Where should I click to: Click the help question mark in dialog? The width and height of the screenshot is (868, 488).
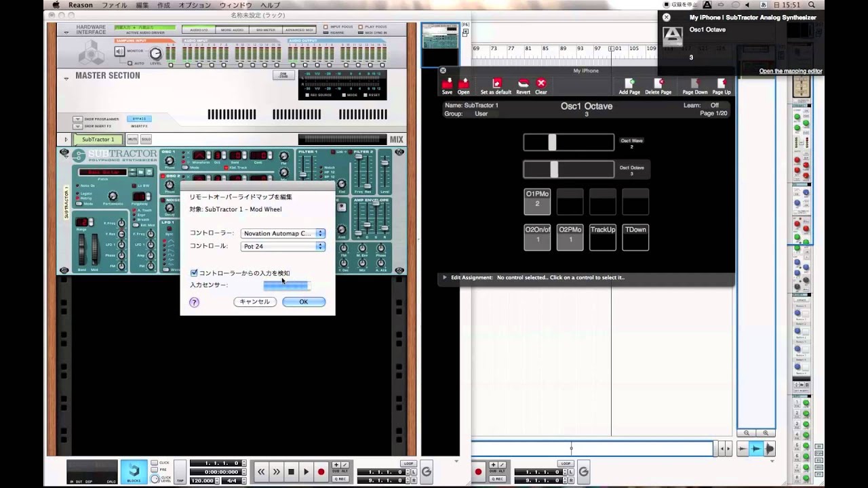(194, 302)
